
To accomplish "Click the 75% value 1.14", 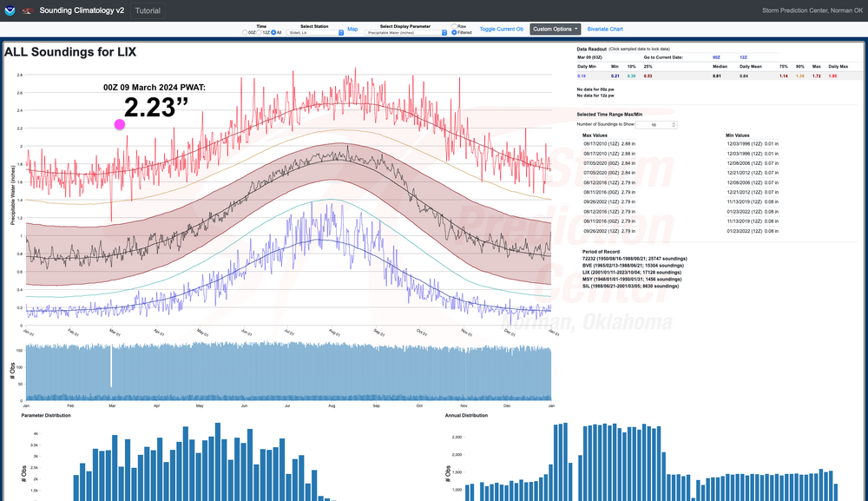I will tap(783, 76).
